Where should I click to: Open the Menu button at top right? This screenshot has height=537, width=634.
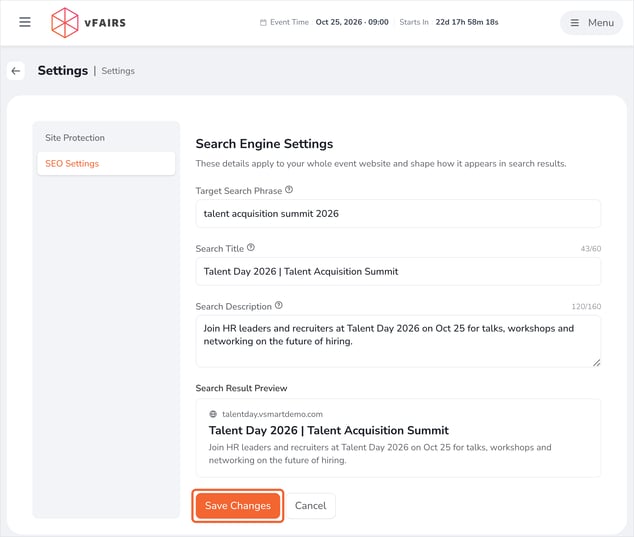pos(591,23)
